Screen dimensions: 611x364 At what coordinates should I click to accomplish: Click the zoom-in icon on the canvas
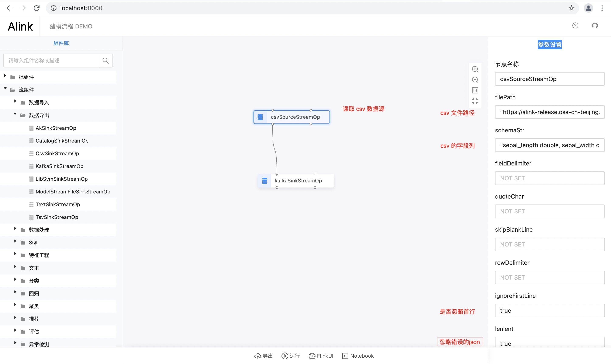tap(475, 69)
